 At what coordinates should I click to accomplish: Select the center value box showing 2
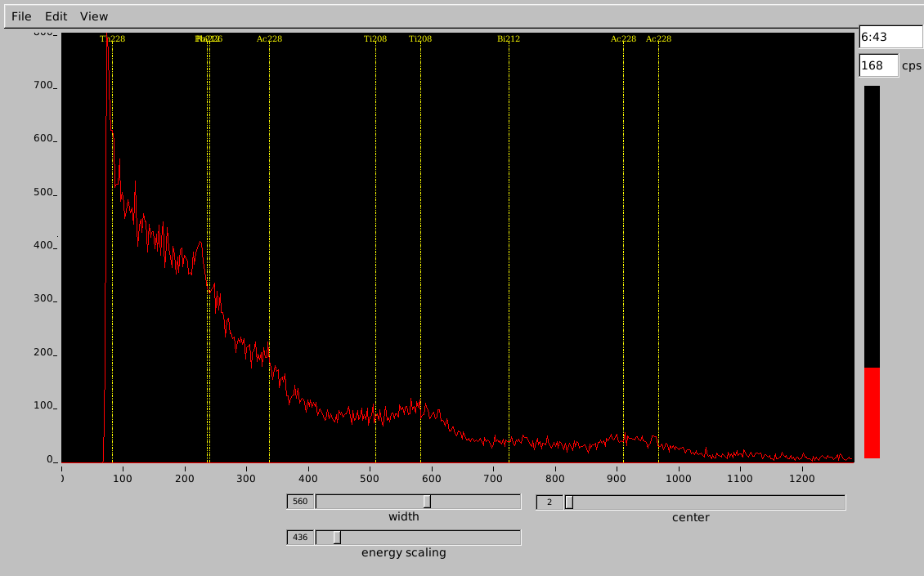coord(549,502)
